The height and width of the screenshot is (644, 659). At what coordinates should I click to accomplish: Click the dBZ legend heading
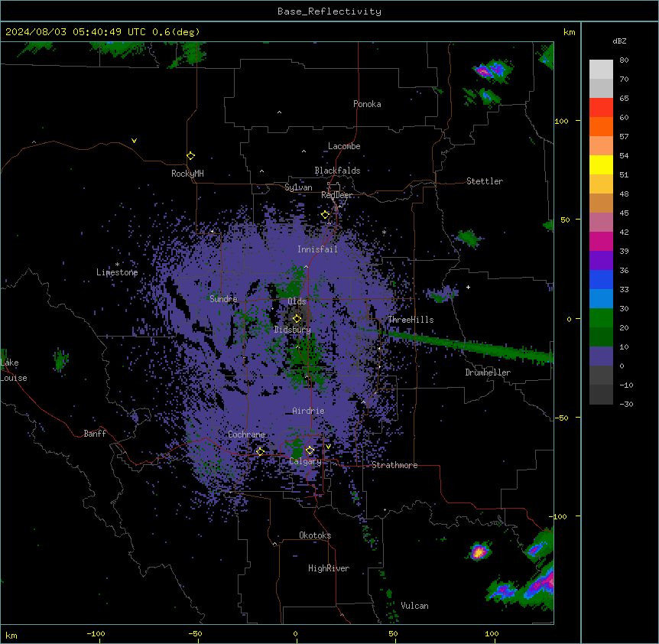click(619, 41)
